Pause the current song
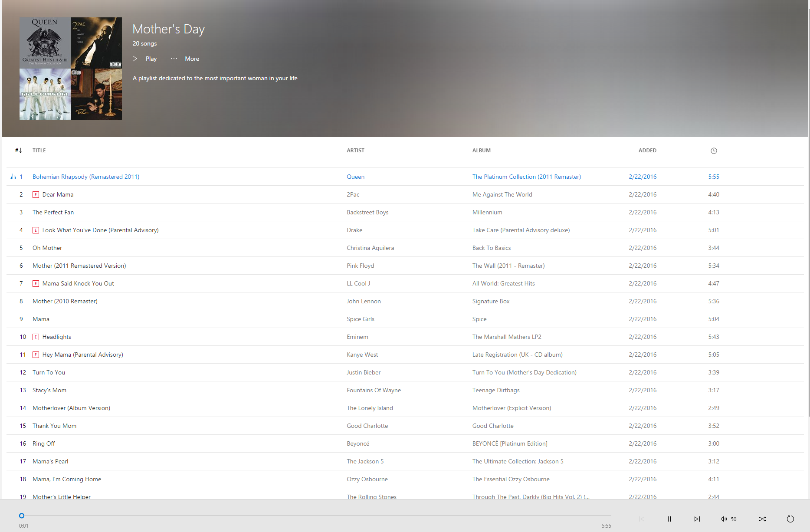The height and width of the screenshot is (532, 810). point(669,519)
